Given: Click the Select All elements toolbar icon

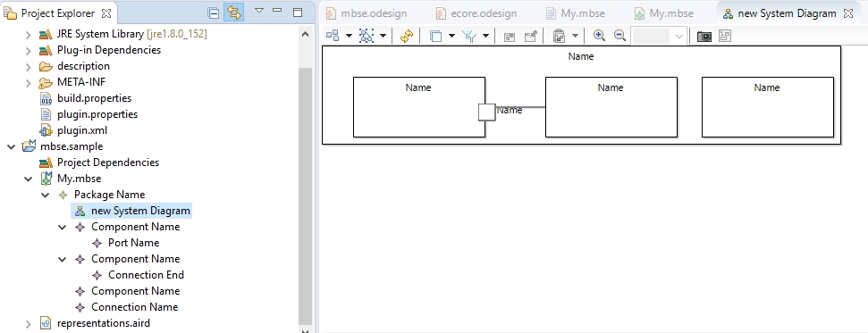Looking at the screenshot, I should [366, 36].
